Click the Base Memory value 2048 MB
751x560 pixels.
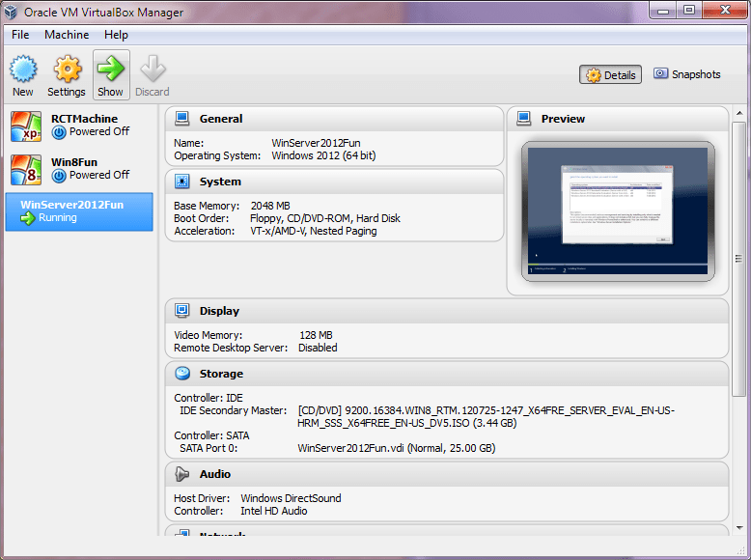pyautogui.click(x=270, y=206)
